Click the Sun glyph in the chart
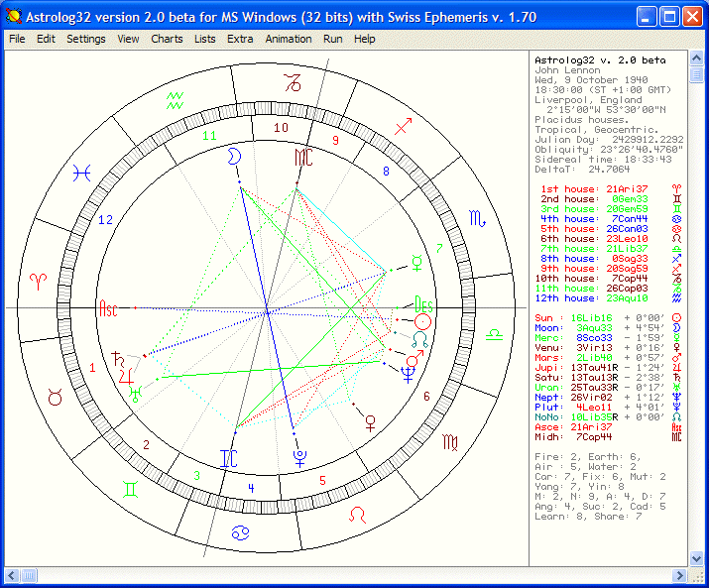The height and width of the screenshot is (588, 709). tap(422, 322)
